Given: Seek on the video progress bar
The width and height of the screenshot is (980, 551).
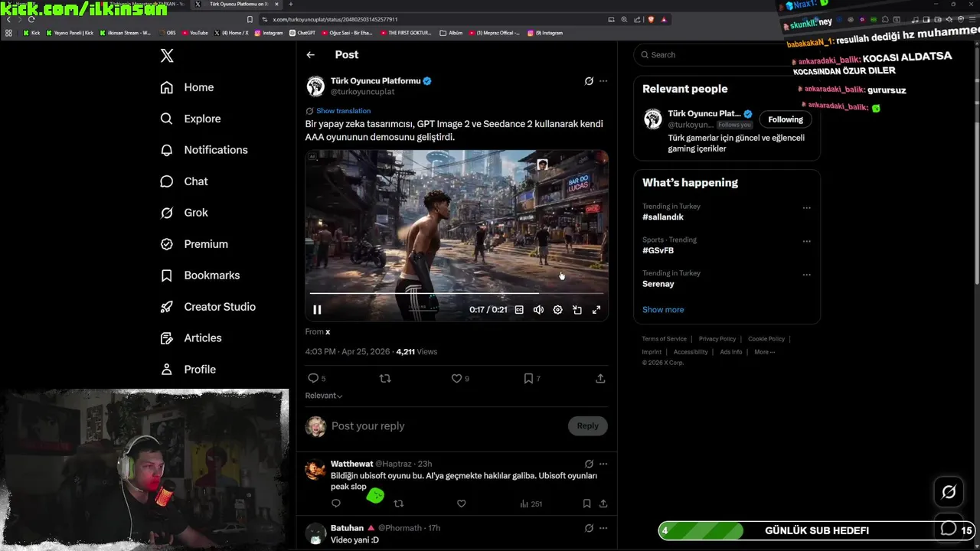Looking at the screenshot, I should [x=456, y=292].
